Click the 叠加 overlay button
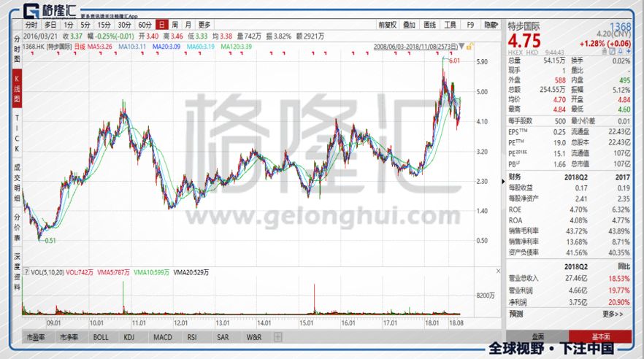 click(409, 25)
